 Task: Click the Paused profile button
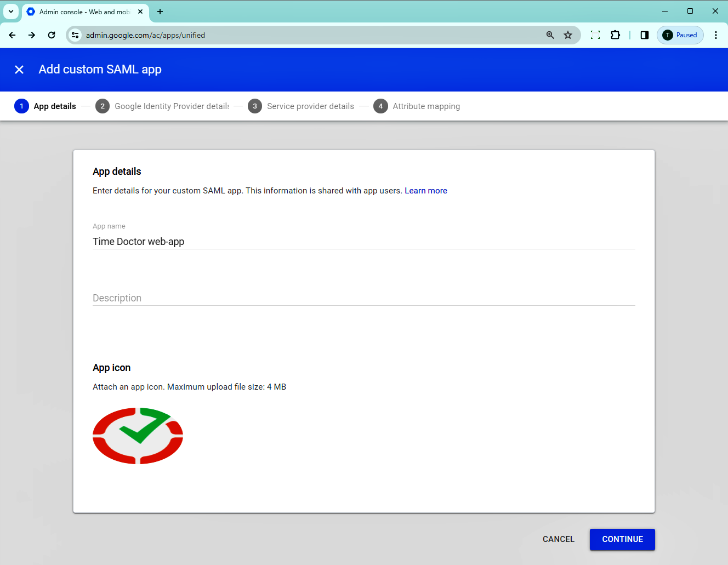pos(680,35)
